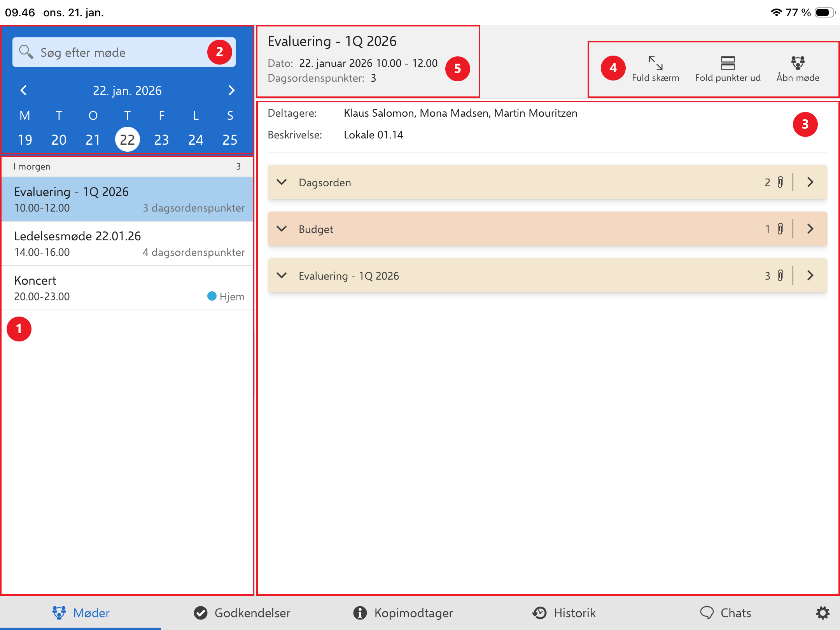Open the '22. jan. 2026' date label
Image resolution: width=840 pixels, height=630 pixels.
point(127,91)
